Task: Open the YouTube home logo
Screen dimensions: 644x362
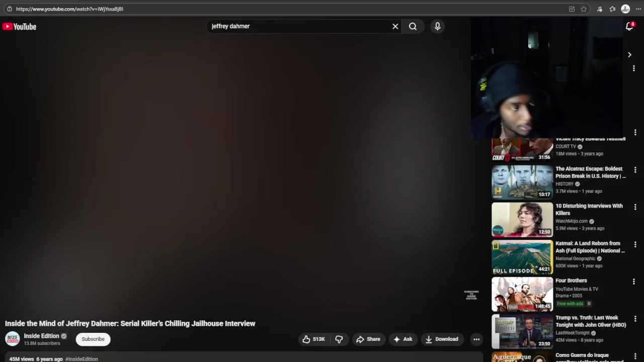Action: [19, 27]
